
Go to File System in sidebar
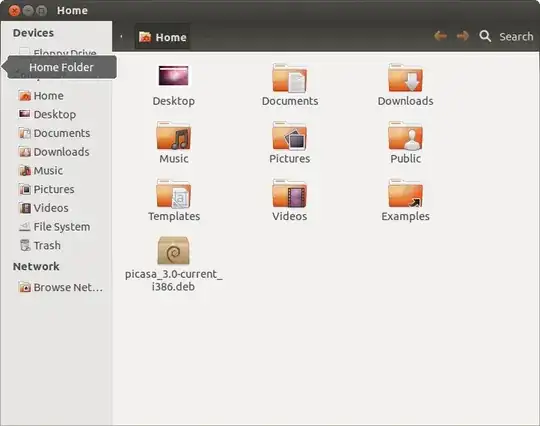[x=54, y=227]
